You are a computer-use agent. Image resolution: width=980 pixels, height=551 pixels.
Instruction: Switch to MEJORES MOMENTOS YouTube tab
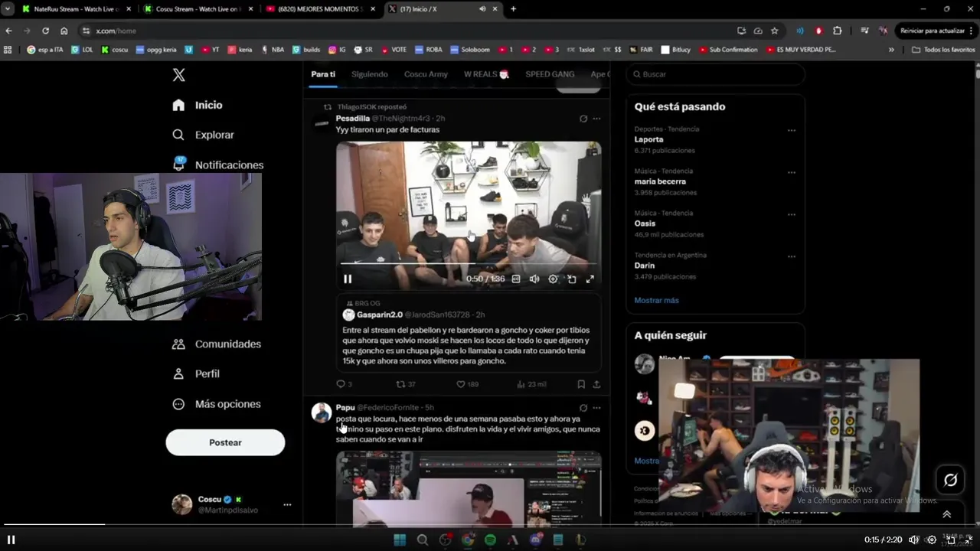pos(321,9)
